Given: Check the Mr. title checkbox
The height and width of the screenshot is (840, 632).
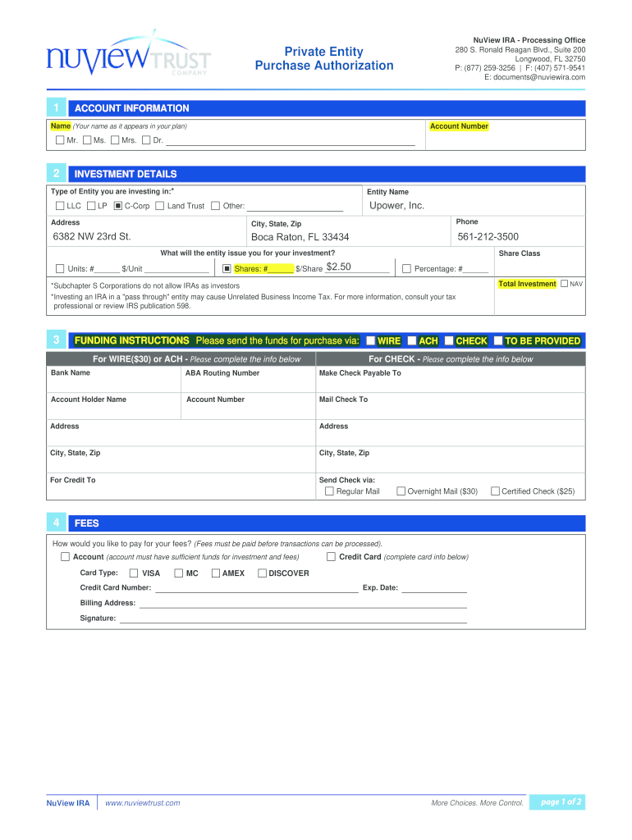Looking at the screenshot, I should click(60, 140).
